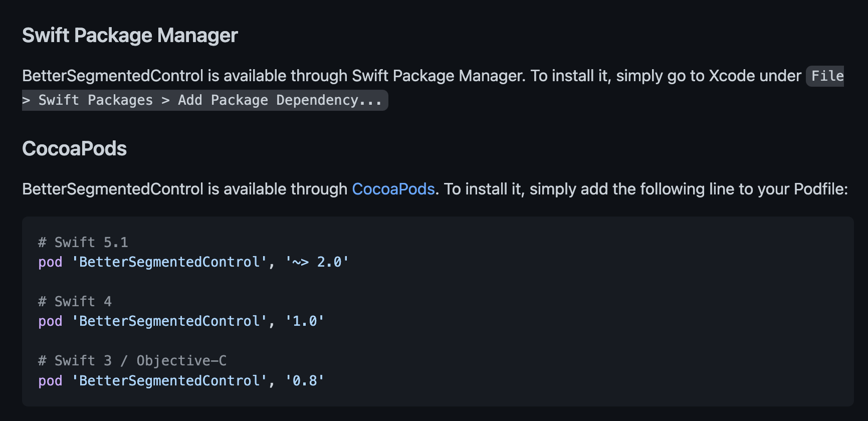Viewport: 868px width, 421px height.
Task: Click 'pod' keyword on the Swift 5.1 line
Action: (x=50, y=262)
